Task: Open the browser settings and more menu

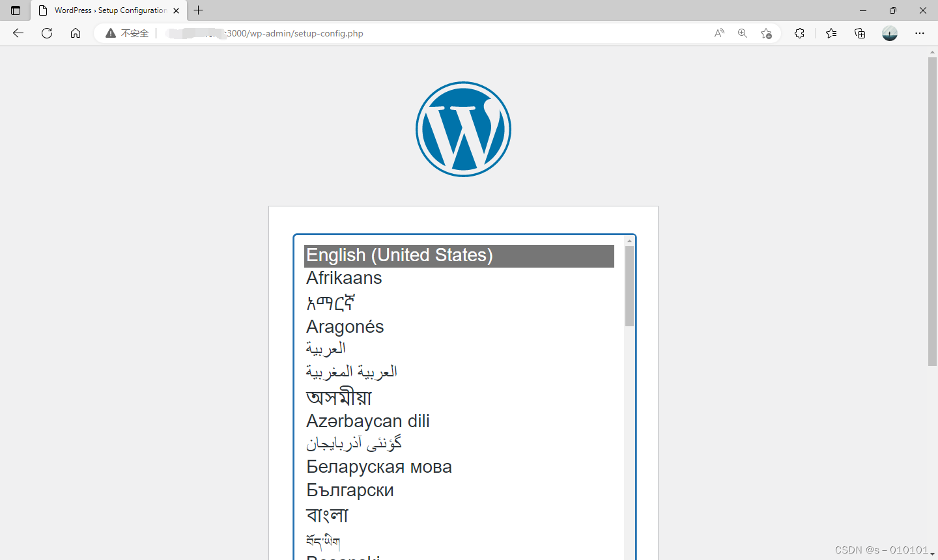Action: tap(920, 33)
